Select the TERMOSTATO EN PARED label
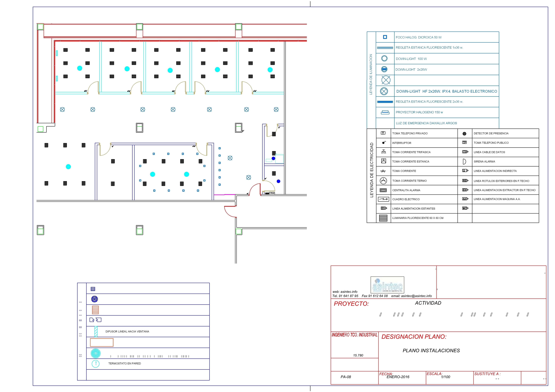Image resolution: width=555 pixels, height=392 pixels. (124, 364)
